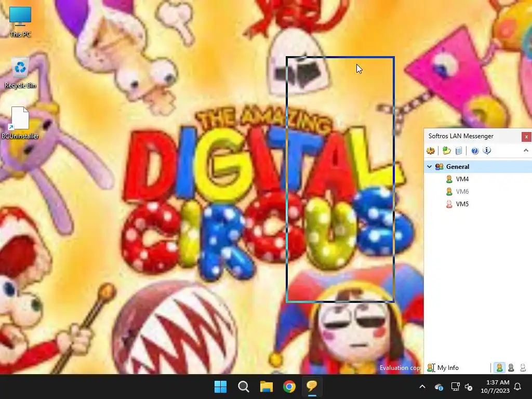Image resolution: width=532 pixels, height=399 pixels.
Task: Launch Google Chrome from taskbar
Action: click(289, 387)
